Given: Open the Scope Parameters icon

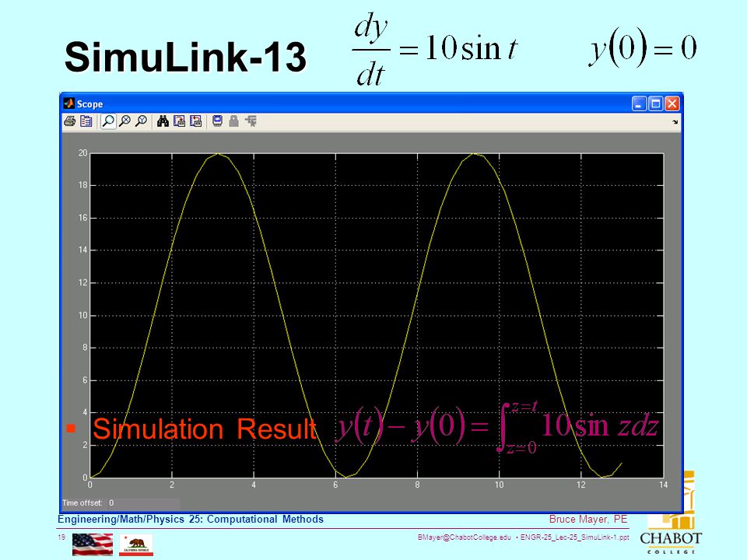Looking at the screenshot, I should coord(86,121).
